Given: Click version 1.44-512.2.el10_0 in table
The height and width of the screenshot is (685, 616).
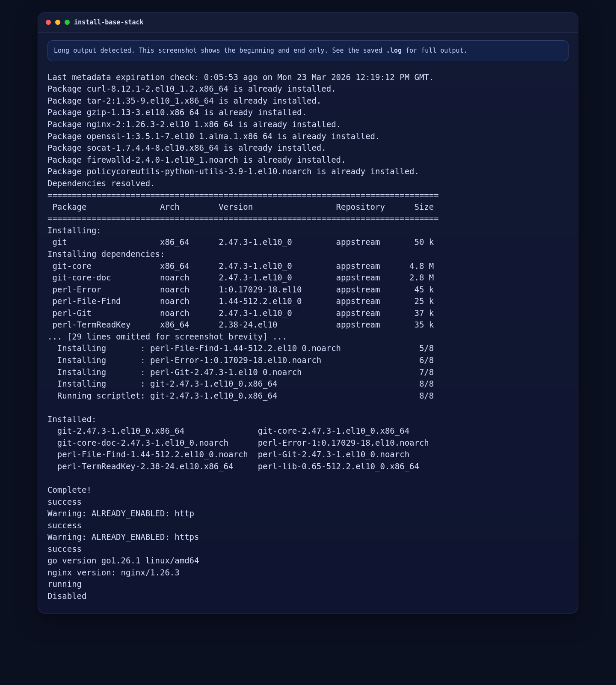Looking at the screenshot, I should click(260, 301).
